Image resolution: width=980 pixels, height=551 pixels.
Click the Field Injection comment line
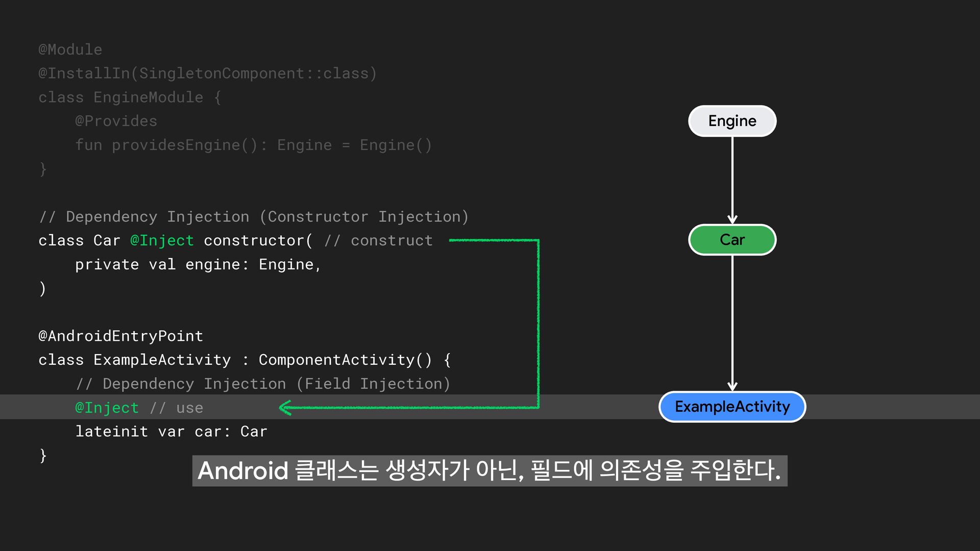(x=262, y=384)
